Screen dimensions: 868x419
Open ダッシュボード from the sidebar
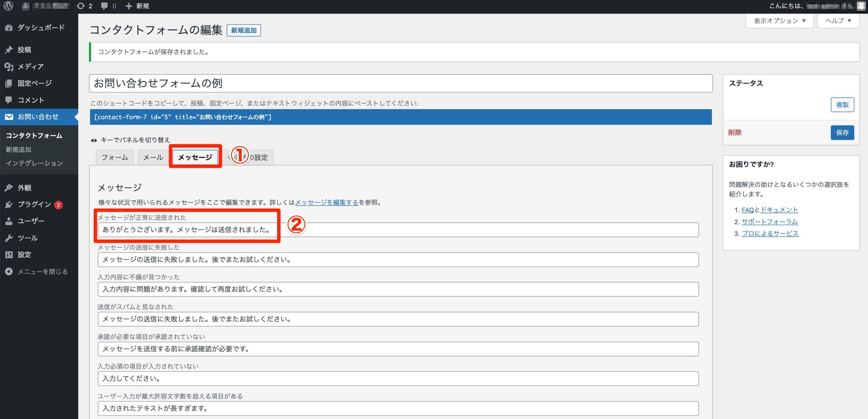coord(41,27)
